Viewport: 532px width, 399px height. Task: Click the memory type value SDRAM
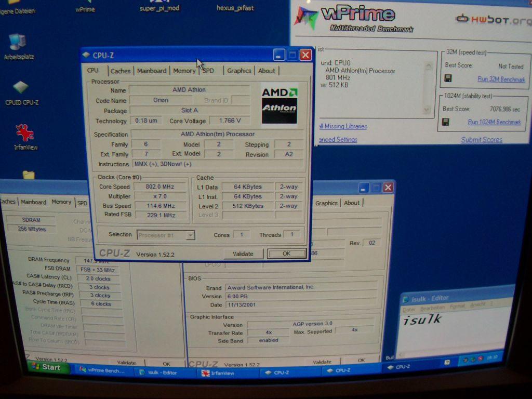(x=31, y=220)
